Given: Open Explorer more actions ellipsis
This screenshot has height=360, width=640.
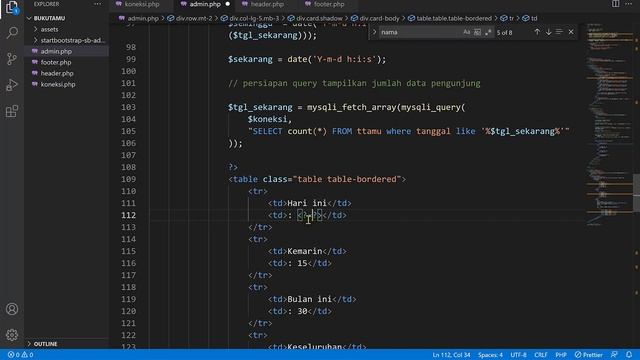Looking at the screenshot, I should click(97, 4).
